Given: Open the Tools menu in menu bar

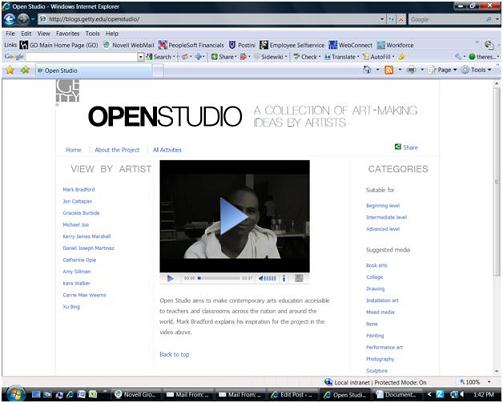Looking at the screenshot, I should 92,33.
